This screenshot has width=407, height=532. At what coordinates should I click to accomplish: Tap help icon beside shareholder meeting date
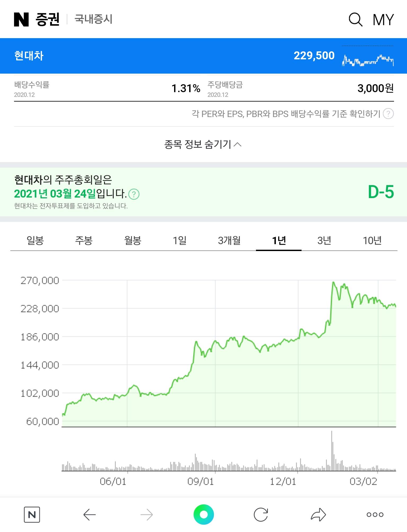[134, 194]
